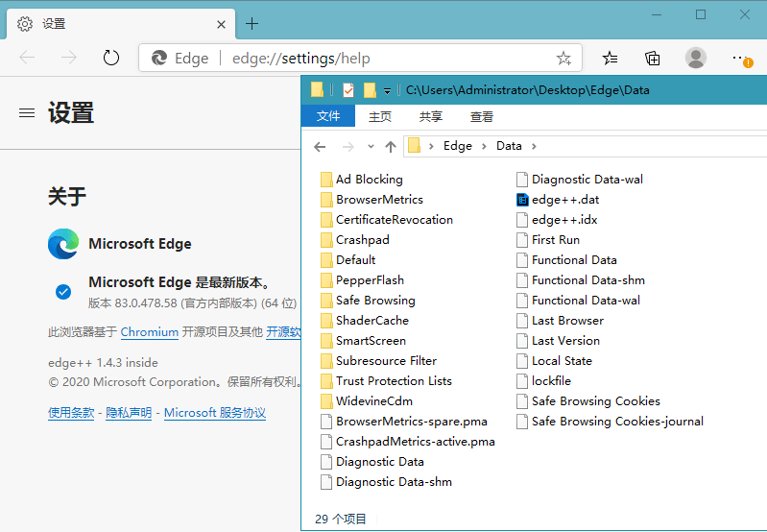Open the 使用条款 link

[x=71, y=413]
